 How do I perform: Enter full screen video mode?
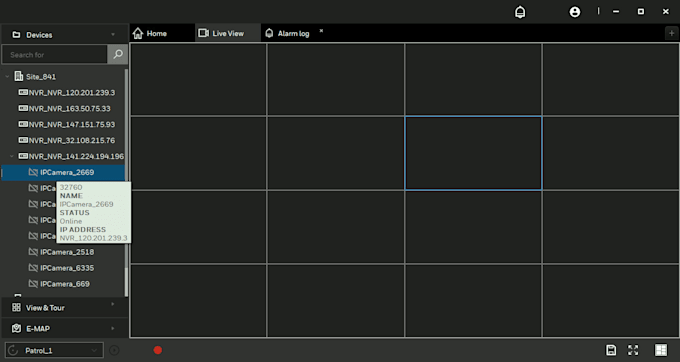coord(633,350)
